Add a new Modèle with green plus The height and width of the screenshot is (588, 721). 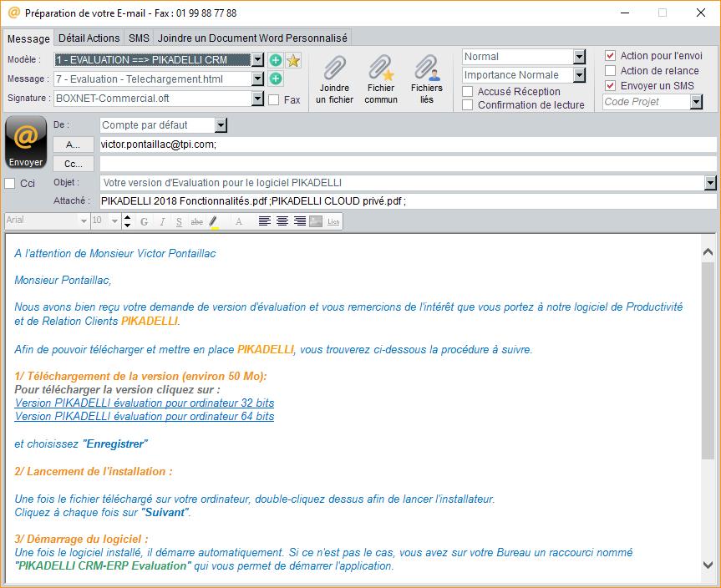(x=275, y=60)
